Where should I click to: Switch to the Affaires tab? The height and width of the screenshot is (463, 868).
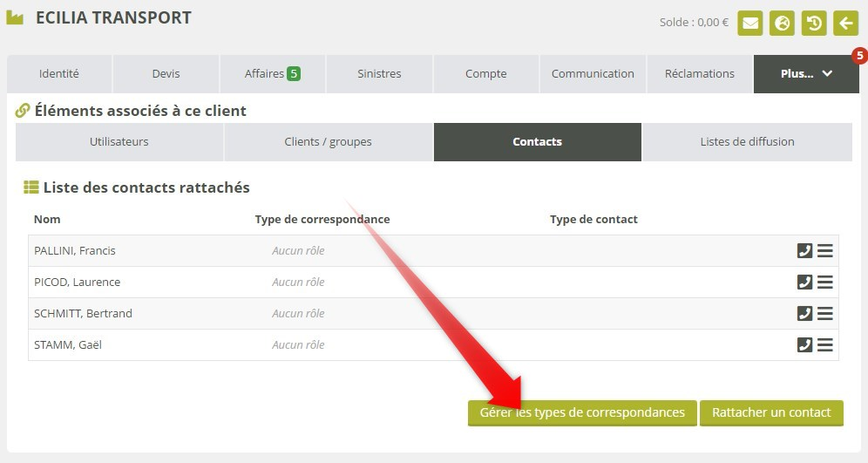click(272, 74)
